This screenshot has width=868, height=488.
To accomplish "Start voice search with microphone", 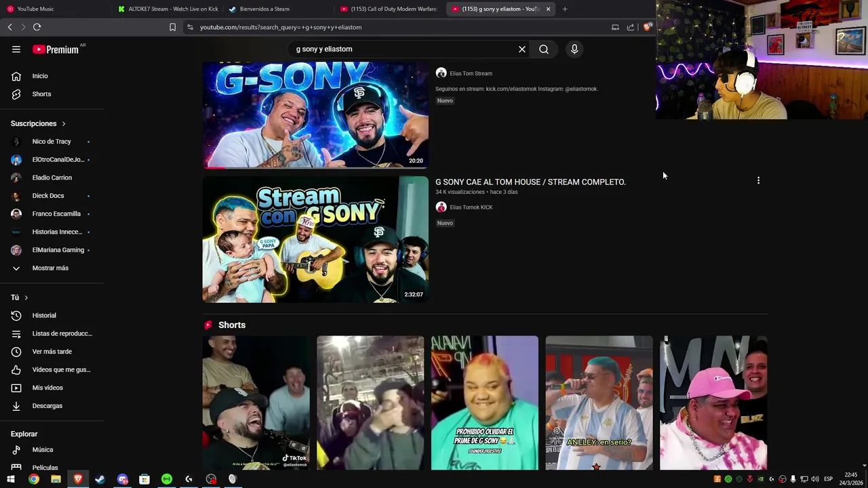I will [574, 49].
